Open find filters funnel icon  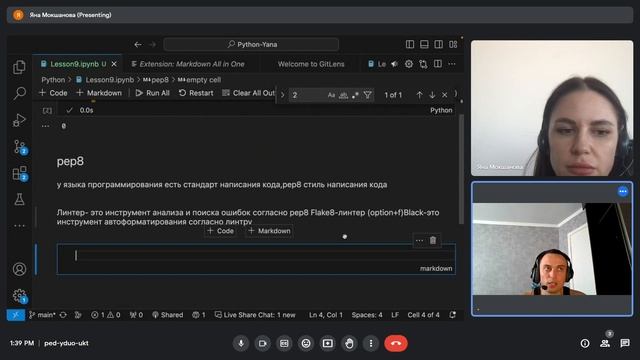(367, 95)
